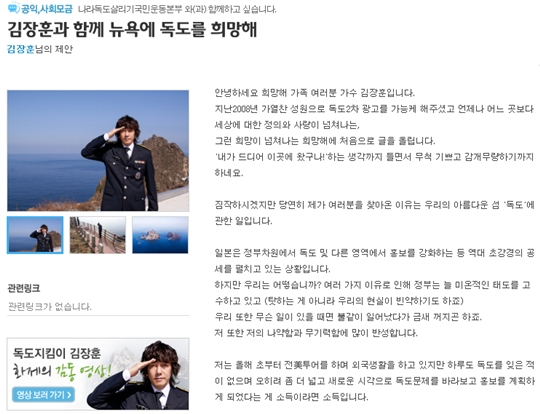Click the 관련링크 section heading

click(x=24, y=288)
